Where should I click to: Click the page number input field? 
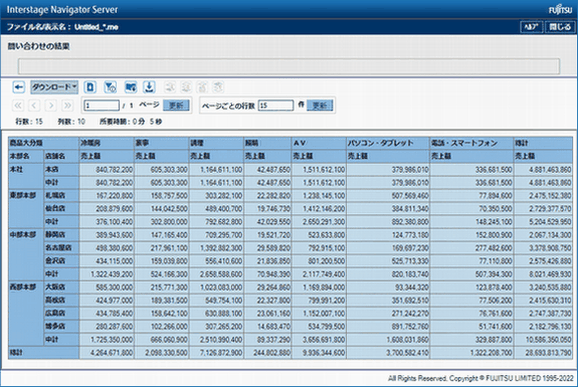(102, 106)
